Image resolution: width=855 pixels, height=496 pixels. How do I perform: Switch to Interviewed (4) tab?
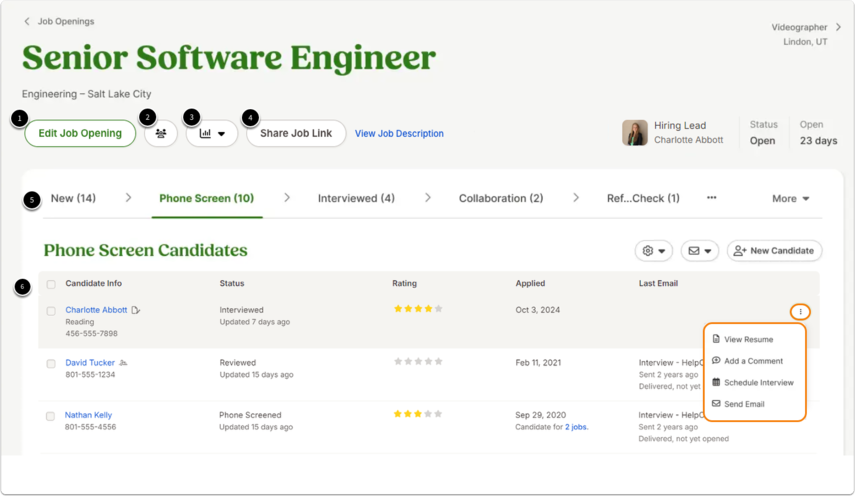[356, 198]
